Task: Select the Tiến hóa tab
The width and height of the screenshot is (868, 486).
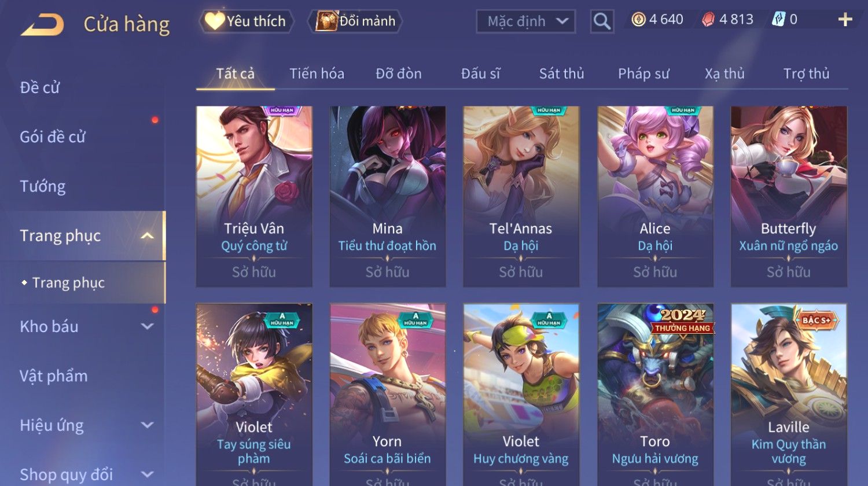Action: (317, 73)
